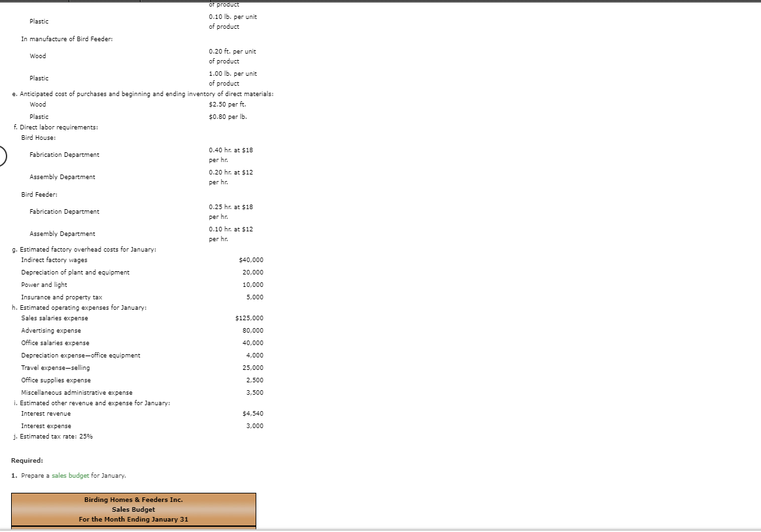761x532 pixels.
Task: Select '0.25 hr. at $18 per hr.' value
Action: point(231,212)
